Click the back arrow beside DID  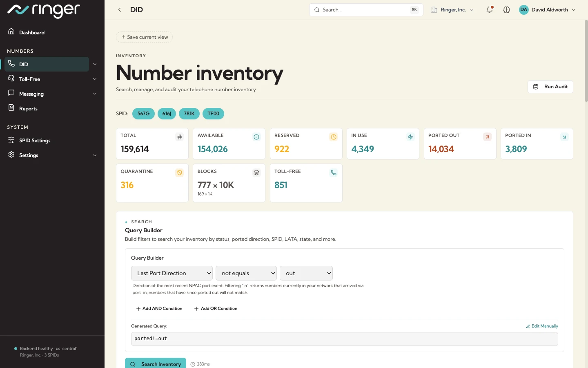120,10
